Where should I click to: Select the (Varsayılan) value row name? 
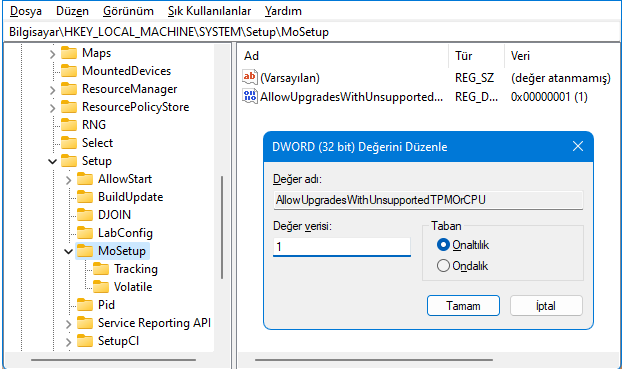pos(290,78)
